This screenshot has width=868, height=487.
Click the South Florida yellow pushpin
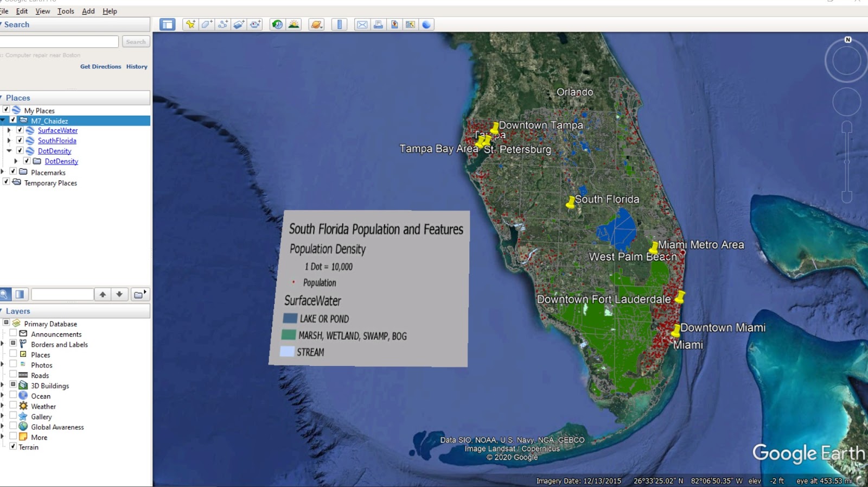[x=571, y=203]
